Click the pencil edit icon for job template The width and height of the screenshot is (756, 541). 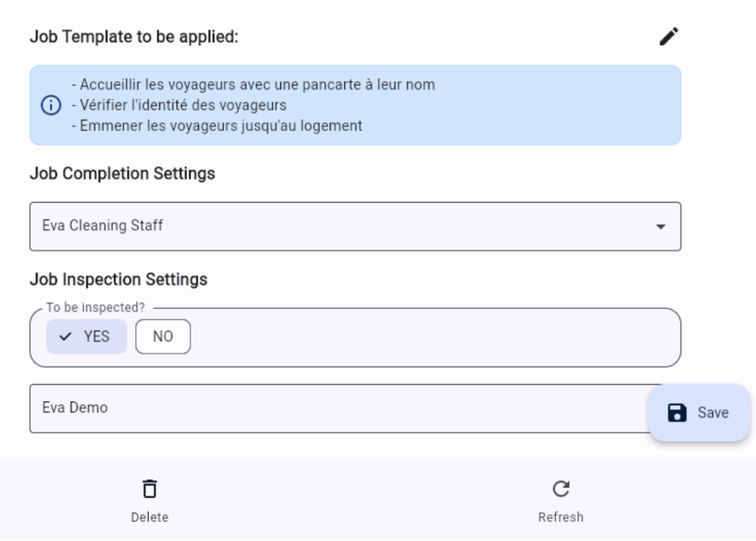669,37
